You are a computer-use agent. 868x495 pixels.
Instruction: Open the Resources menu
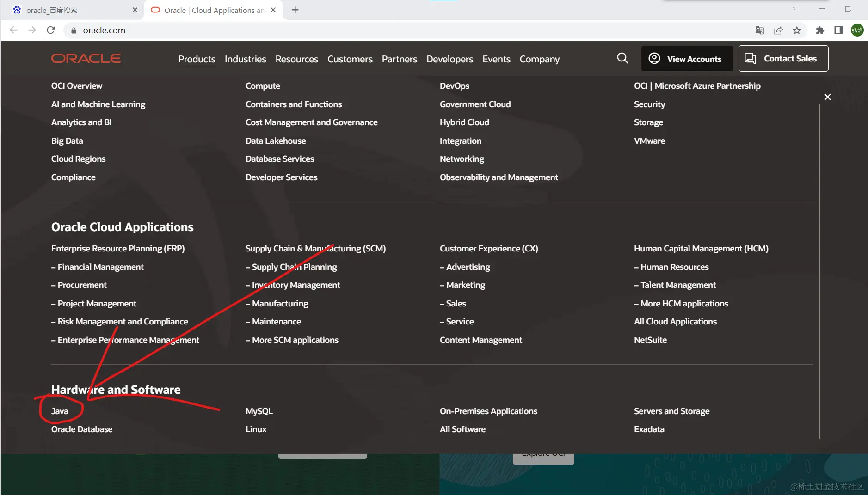(x=296, y=59)
